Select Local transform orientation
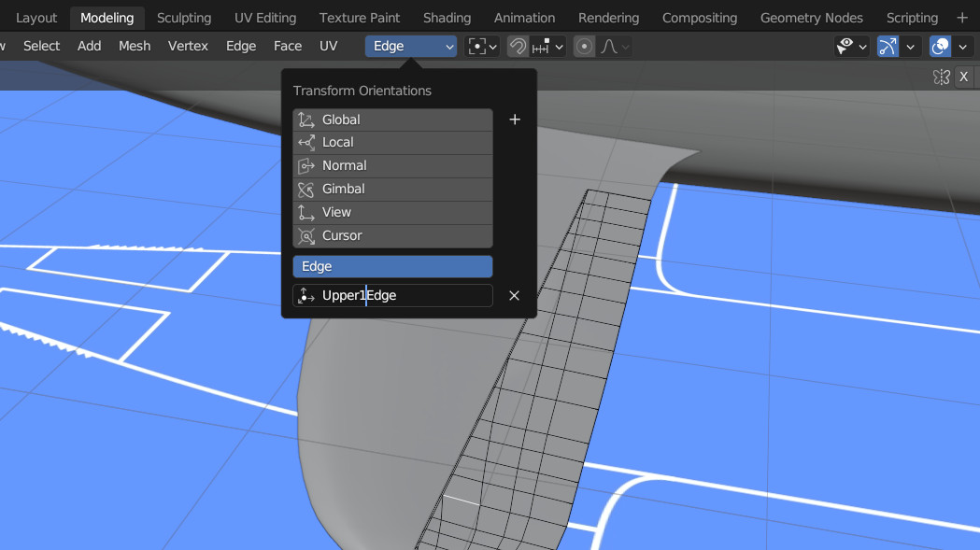This screenshot has height=550, width=980. coord(392,143)
